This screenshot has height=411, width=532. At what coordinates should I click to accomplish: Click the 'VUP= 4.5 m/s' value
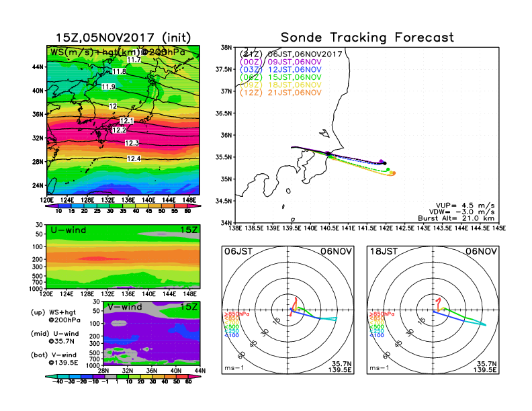point(465,205)
